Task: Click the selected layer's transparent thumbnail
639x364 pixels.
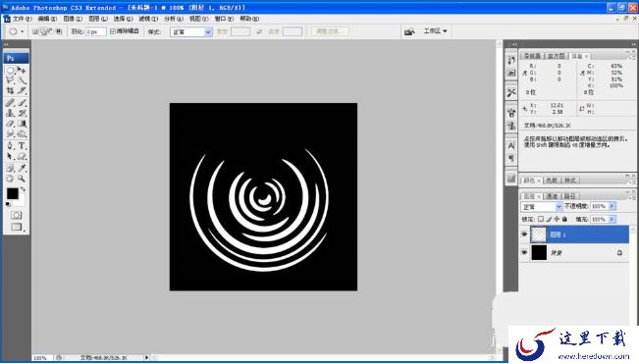Action: click(538, 234)
